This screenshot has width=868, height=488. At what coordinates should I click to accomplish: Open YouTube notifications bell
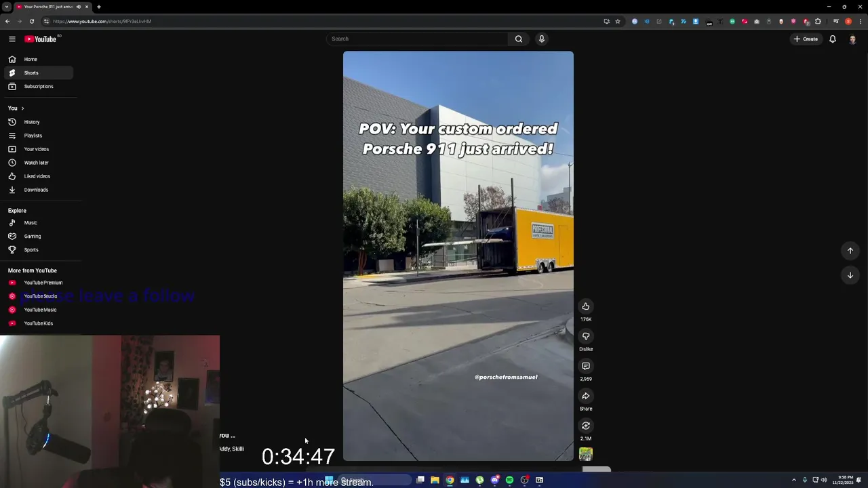coord(833,39)
